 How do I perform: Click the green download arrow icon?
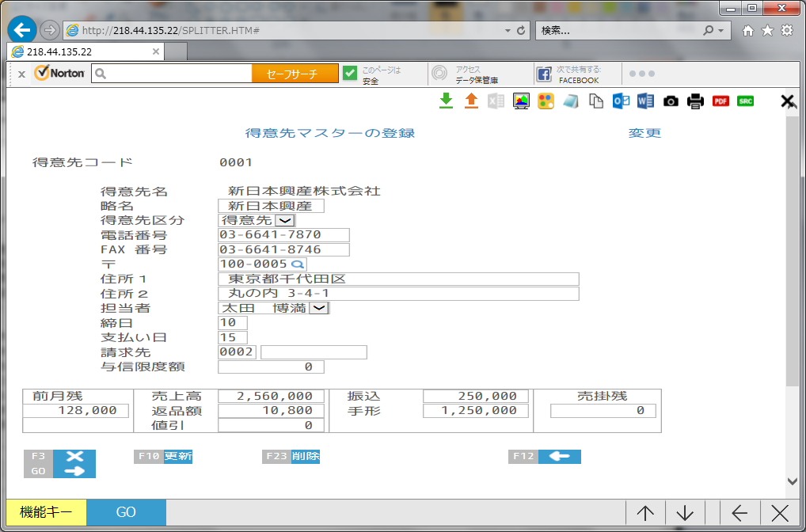tap(446, 101)
